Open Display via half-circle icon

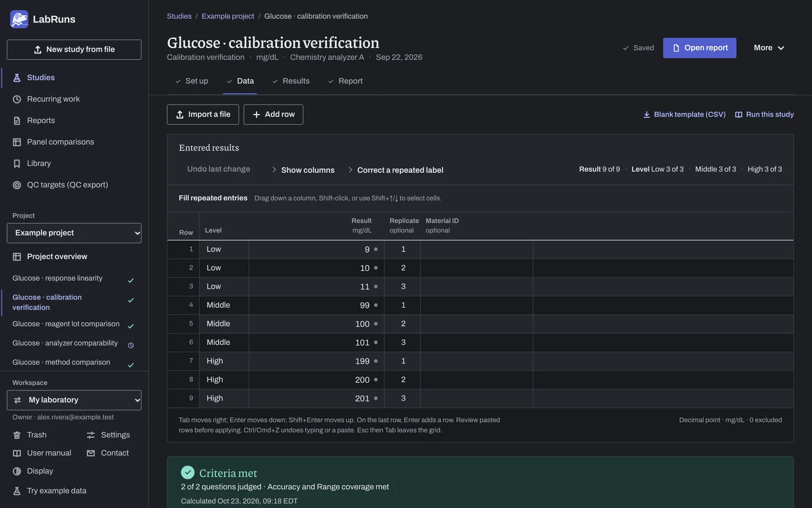tap(17, 471)
